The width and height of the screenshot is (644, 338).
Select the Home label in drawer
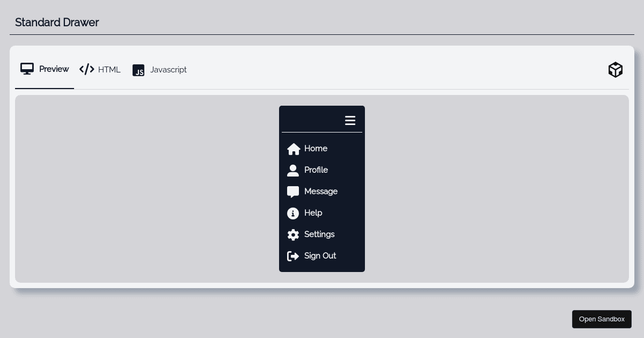coord(316,149)
